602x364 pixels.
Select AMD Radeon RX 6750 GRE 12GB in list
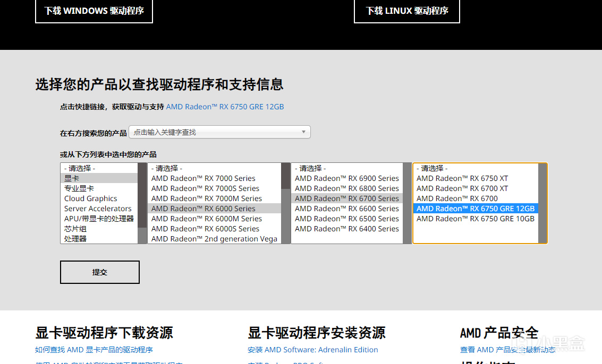(476, 209)
